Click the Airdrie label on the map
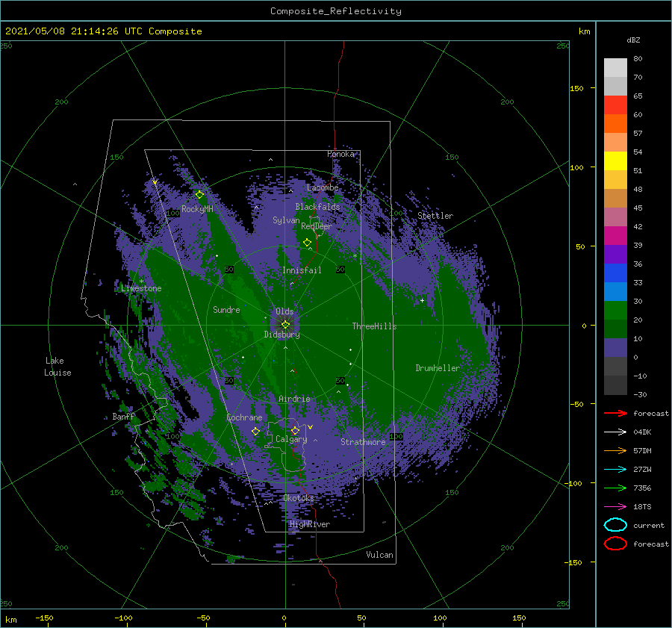 tap(294, 399)
